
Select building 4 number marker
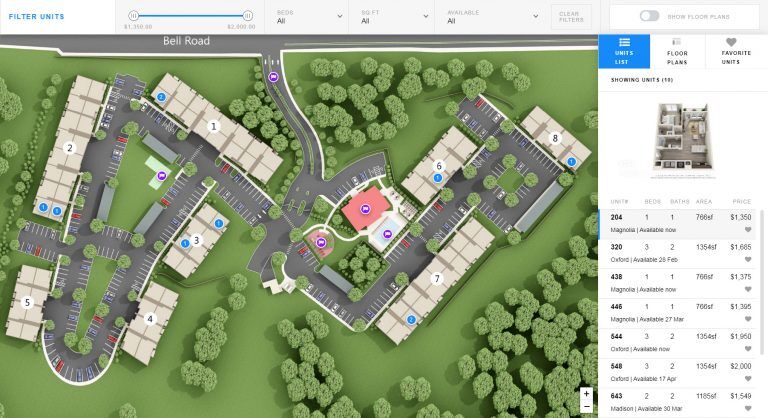point(151,320)
